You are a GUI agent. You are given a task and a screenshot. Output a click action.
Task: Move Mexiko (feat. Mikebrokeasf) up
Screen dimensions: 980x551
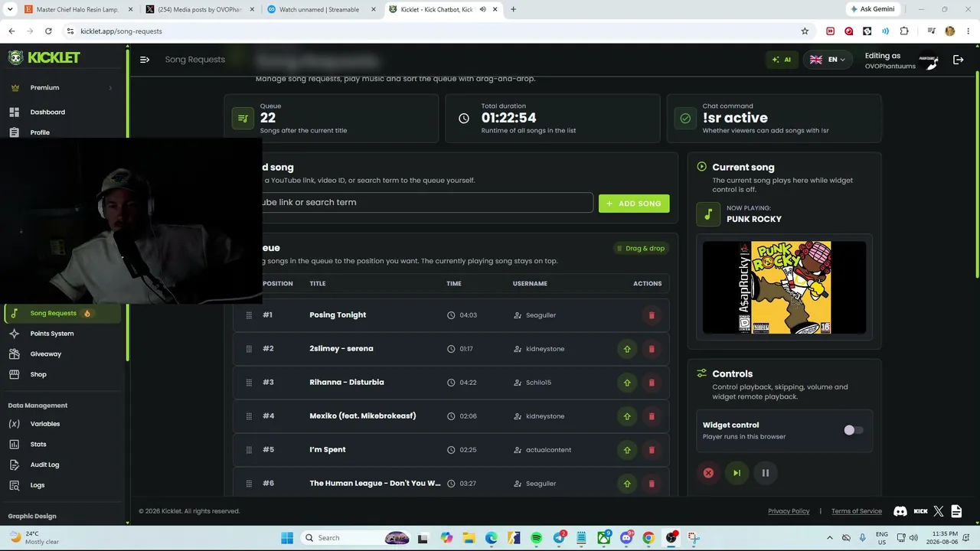coord(627,416)
